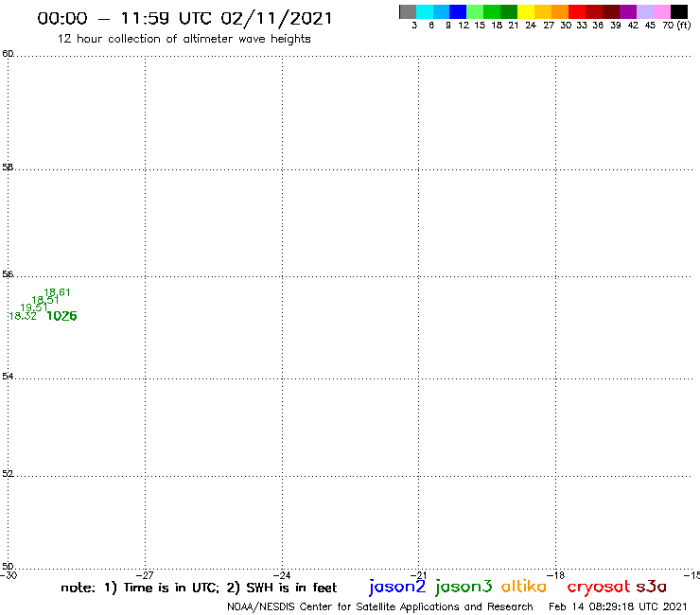Click the '12 hour collection of altimeter wave heights' subtitle

[184, 39]
